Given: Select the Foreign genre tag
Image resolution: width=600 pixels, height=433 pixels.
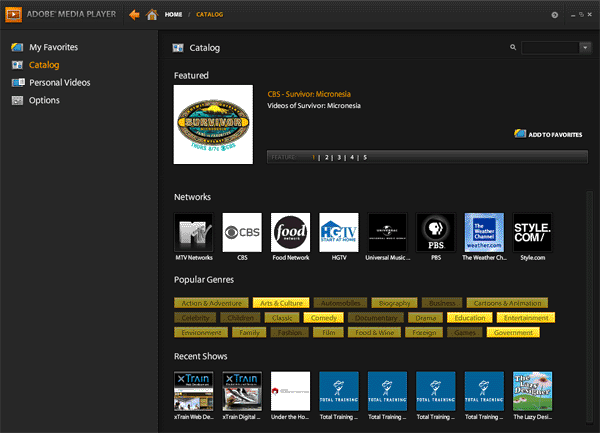Looking at the screenshot, I should (x=424, y=332).
